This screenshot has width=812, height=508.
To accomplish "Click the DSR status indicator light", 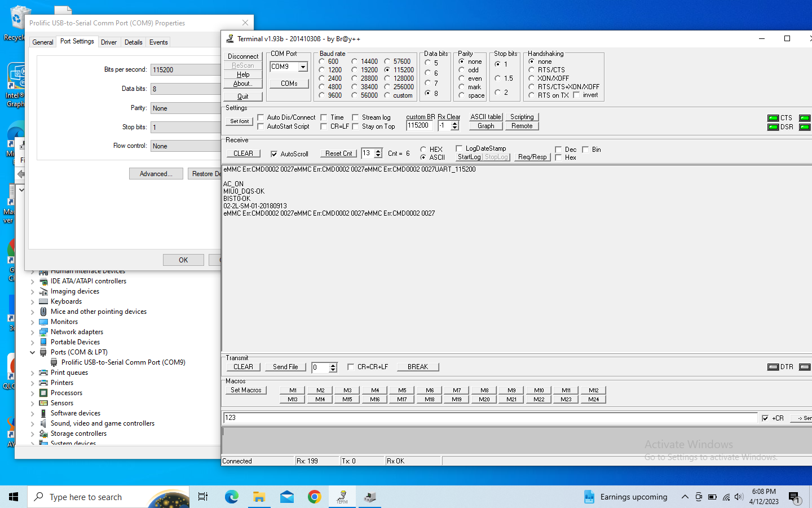I will [x=773, y=127].
